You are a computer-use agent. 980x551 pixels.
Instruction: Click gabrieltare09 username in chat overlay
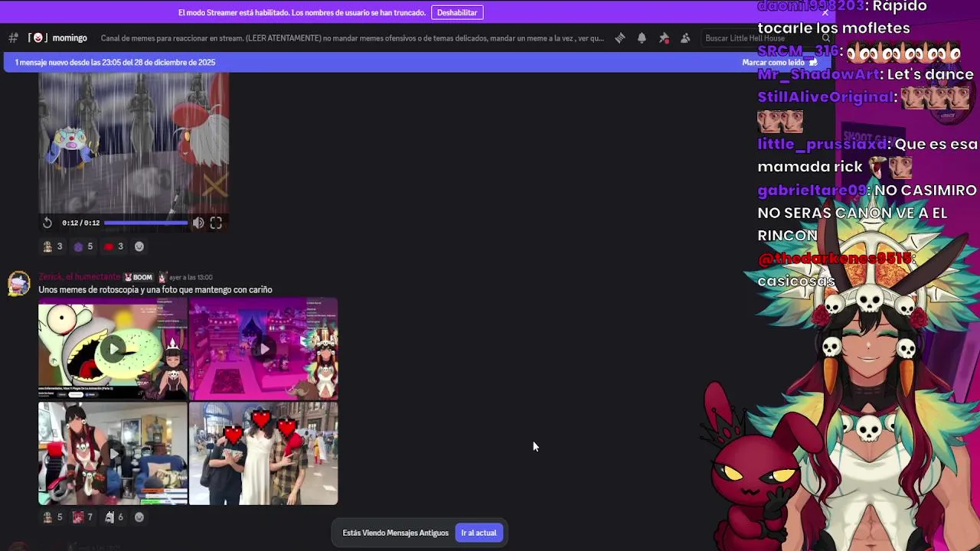point(812,190)
